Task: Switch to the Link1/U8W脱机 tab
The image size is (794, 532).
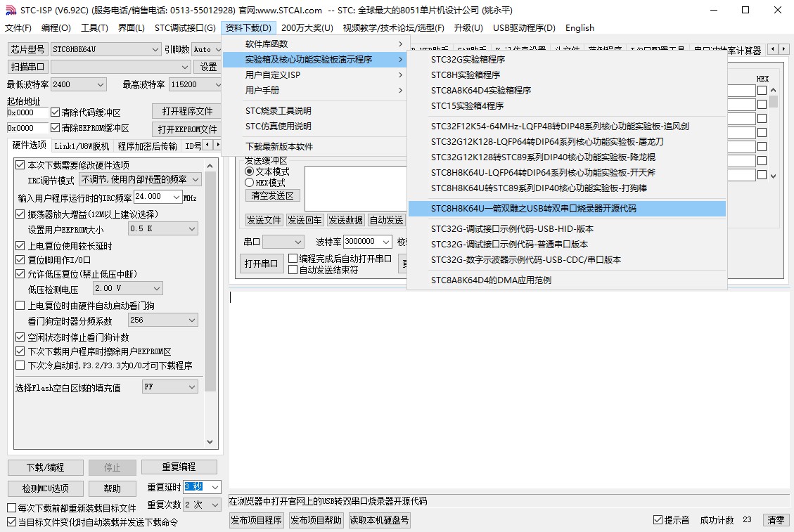Action: (82, 146)
